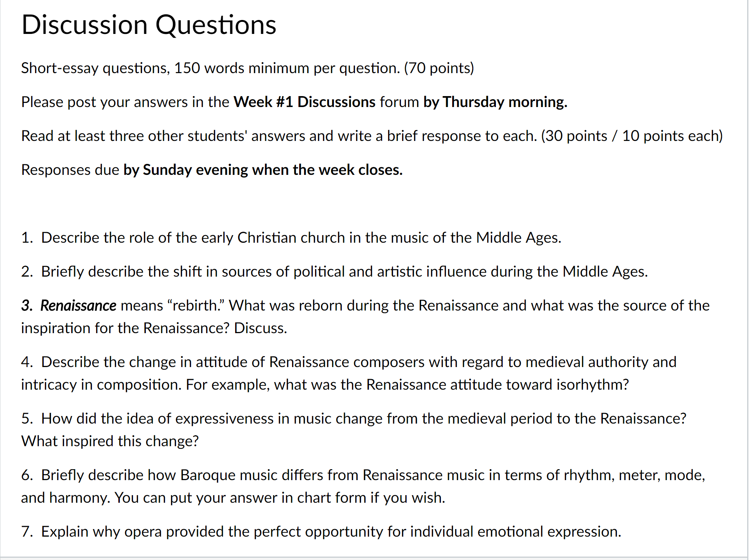Click the 'by Thursday morning' deadline text
This screenshot has width=751, height=560.
(x=495, y=102)
